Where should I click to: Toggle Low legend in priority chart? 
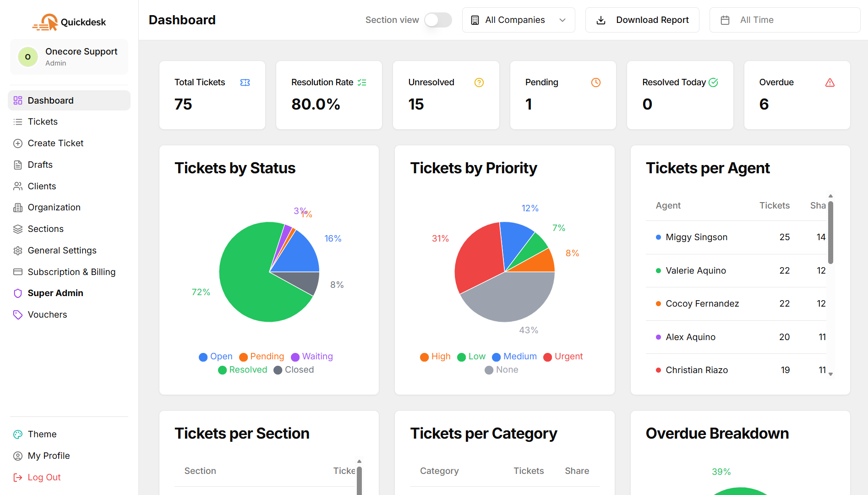[x=471, y=357]
